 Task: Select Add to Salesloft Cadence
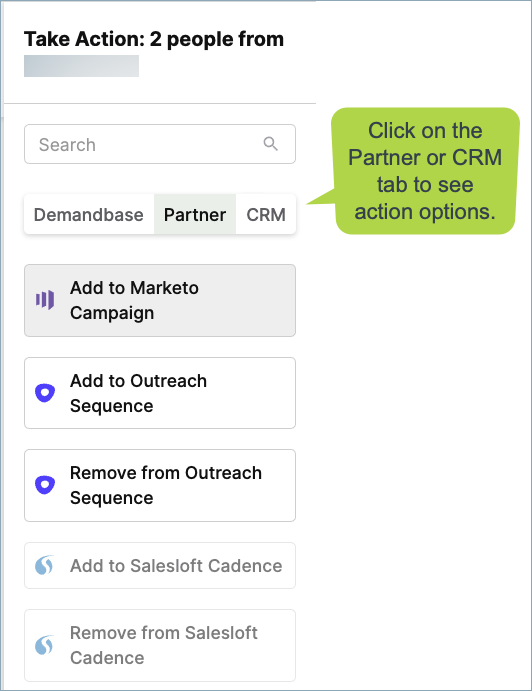[x=160, y=565]
